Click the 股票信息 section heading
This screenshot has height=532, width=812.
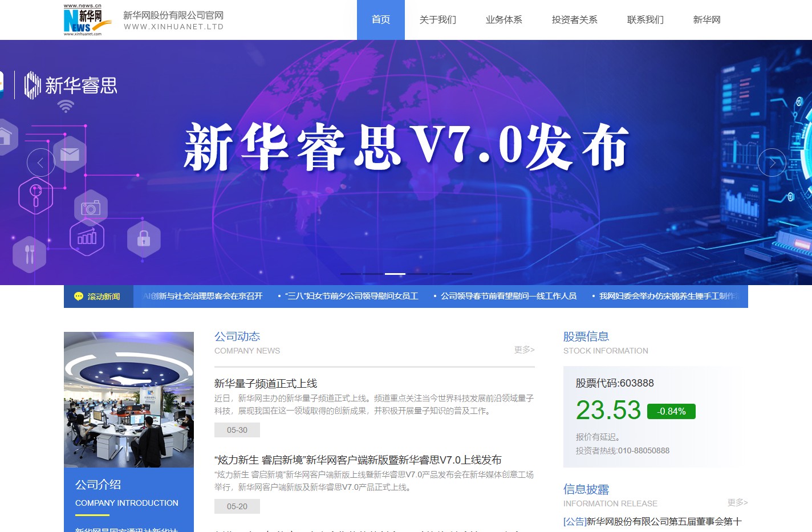coord(586,336)
